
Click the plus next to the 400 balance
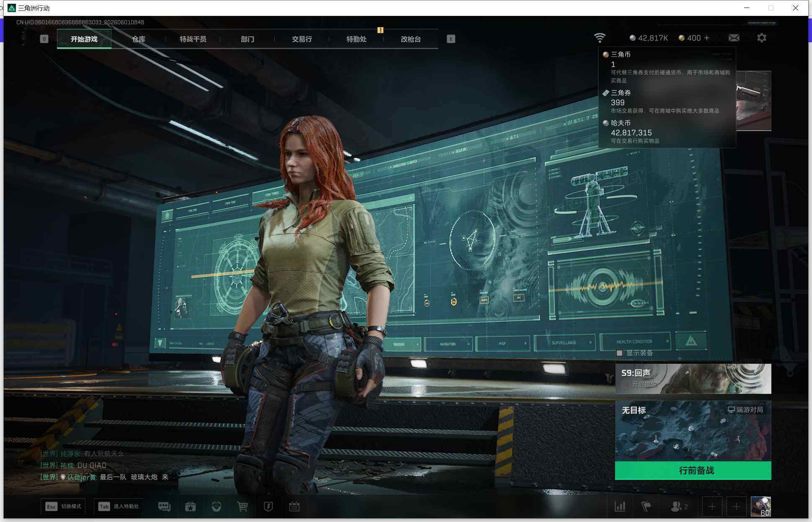pos(707,38)
